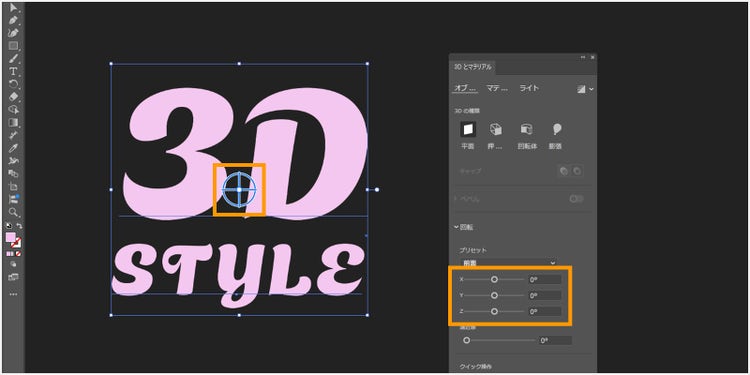The width and height of the screenshot is (750, 375).
Task: Click the top-center bounding box handle
Action: (239, 64)
